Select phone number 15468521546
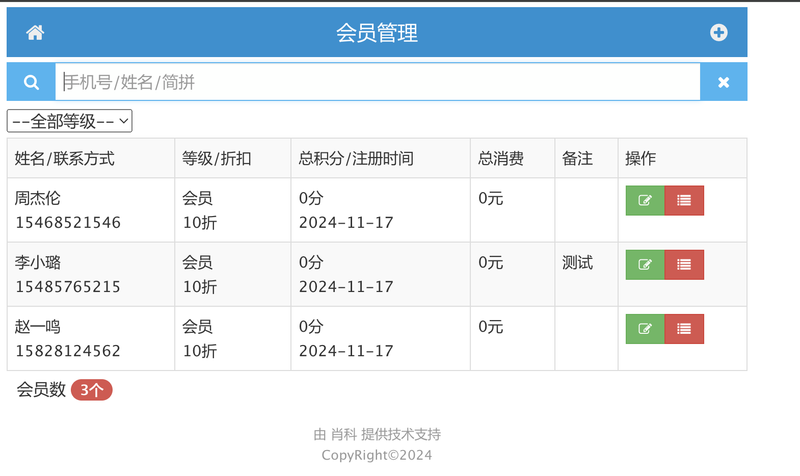This screenshot has height=476, width=800. point(68,222)
